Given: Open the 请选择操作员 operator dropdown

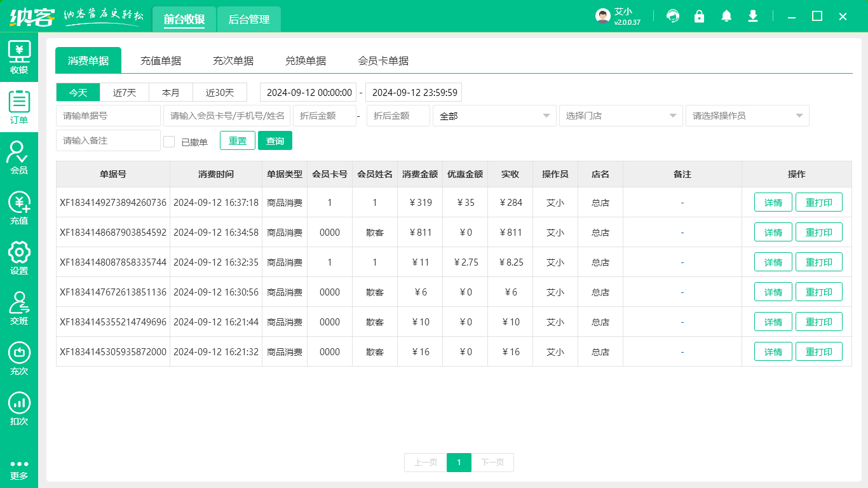Looking at the screenshot, I should 747,116.
